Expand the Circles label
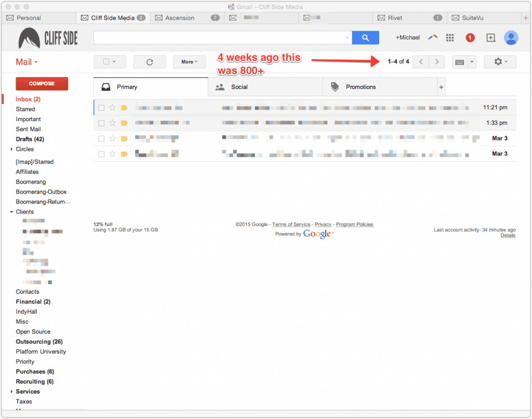Screen dimensions: 532x419 click(11, 149)
